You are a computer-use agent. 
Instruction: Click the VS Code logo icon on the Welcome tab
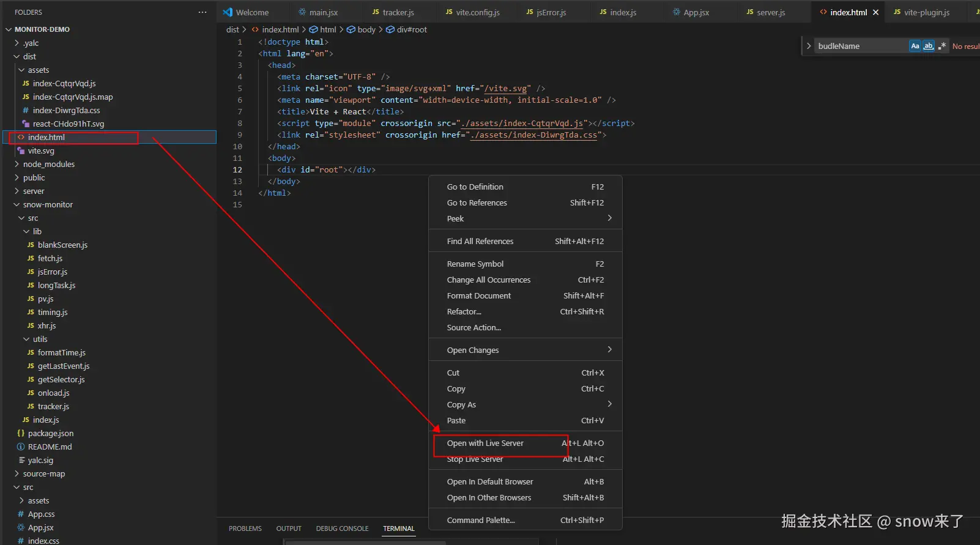(x=228, y=12)
